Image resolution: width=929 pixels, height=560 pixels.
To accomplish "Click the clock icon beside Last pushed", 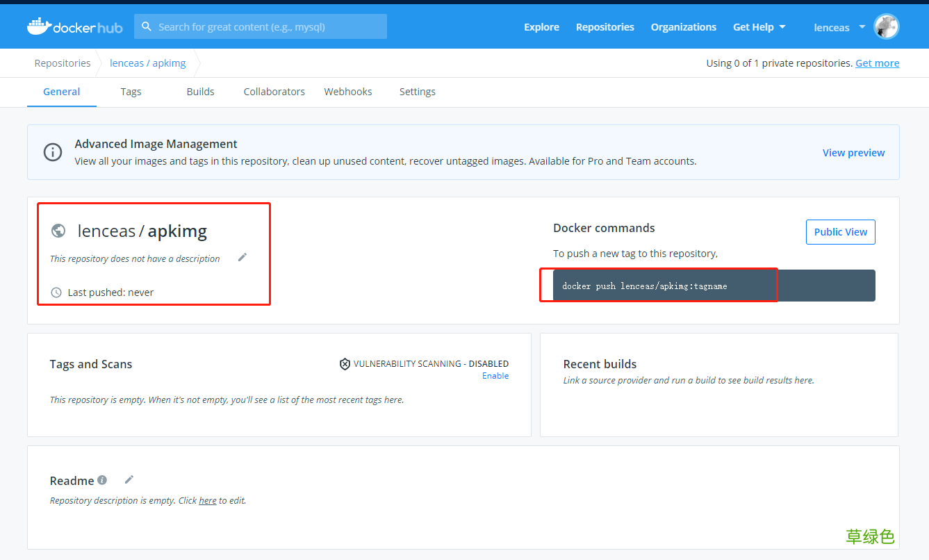I will pos(56,292).
